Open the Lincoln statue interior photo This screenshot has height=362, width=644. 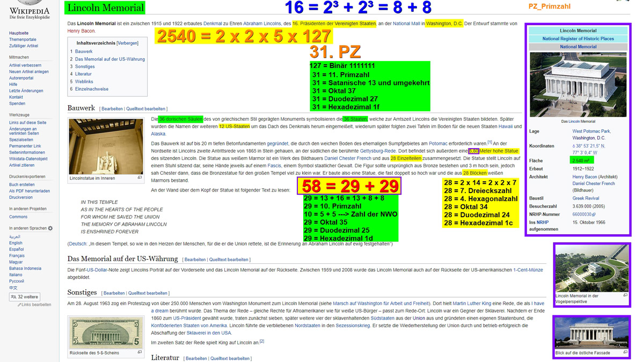tap(106, 146)
